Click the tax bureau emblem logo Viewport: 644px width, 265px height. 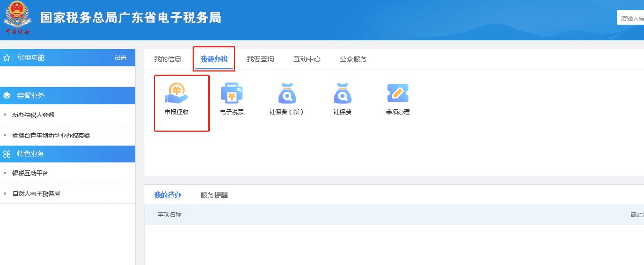tap(17, 18)
